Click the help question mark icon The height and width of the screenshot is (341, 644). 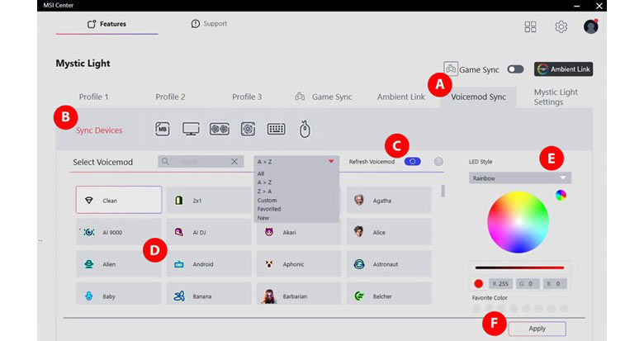[x=438, y=162]
